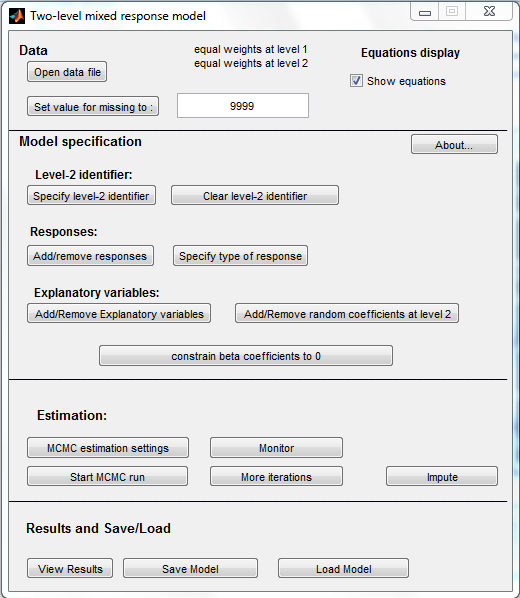Select constrain beta coefficients to 0
The width and height of the screenshot is (520, 598).
[x=246, y=356]
